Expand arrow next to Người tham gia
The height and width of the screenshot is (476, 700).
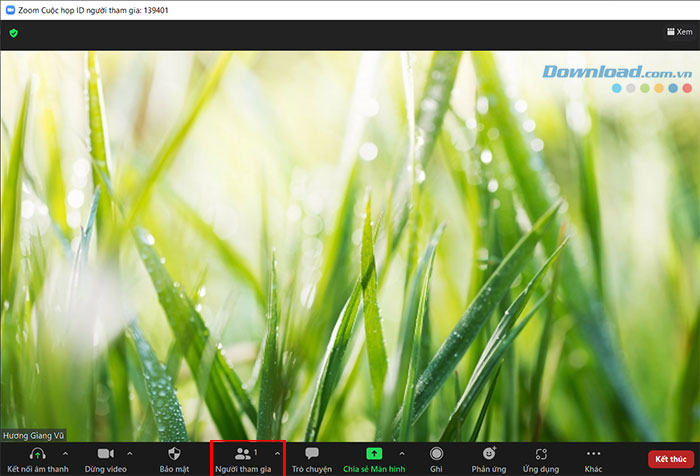pos(277,453)
